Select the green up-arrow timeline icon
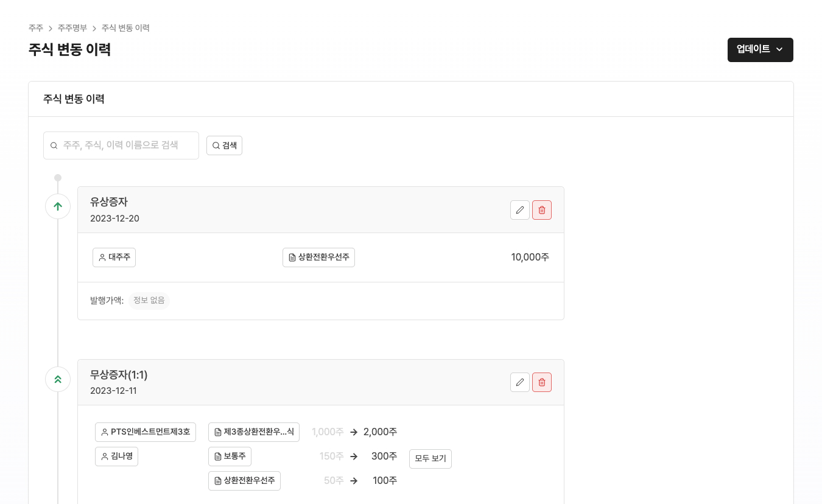The image size is (822, 504). pyautogui.click(x=58, y=206)
